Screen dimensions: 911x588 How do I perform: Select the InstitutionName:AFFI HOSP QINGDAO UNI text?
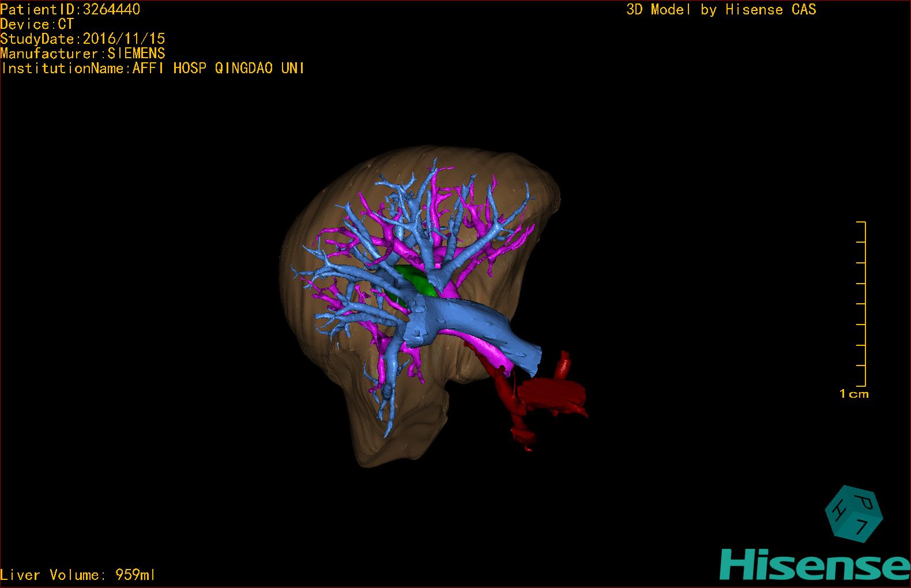tap(153, 68)
